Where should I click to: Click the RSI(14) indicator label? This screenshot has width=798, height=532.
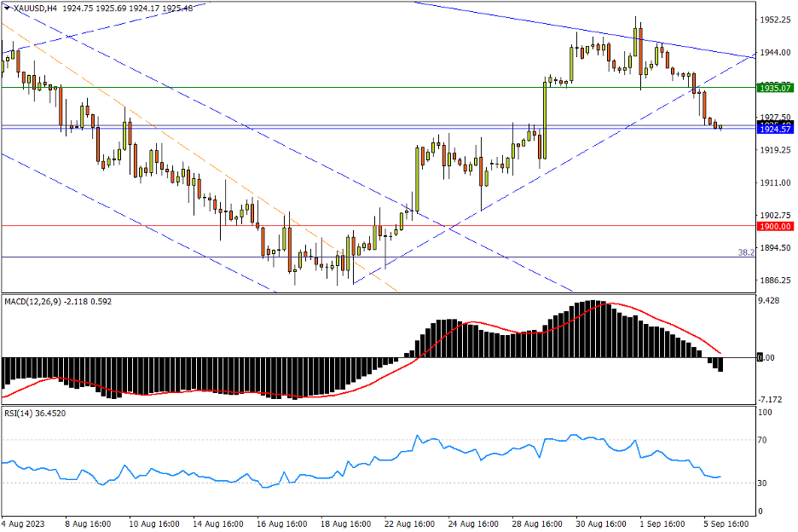click(20, 413)
